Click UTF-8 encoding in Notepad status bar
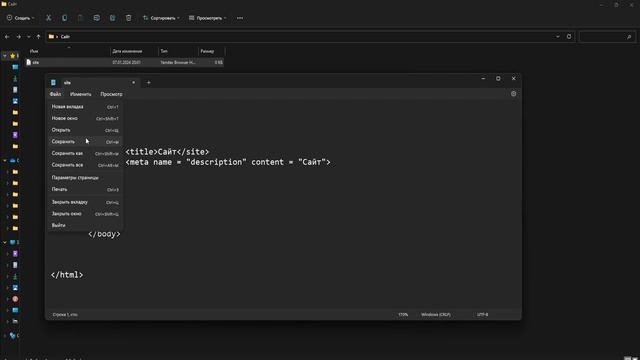This screenshot has width=640, height=360. click(x=482, y=315)
